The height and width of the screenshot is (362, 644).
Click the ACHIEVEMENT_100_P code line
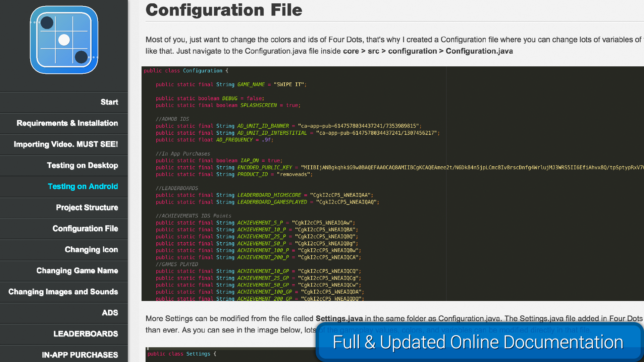[258, 250]
